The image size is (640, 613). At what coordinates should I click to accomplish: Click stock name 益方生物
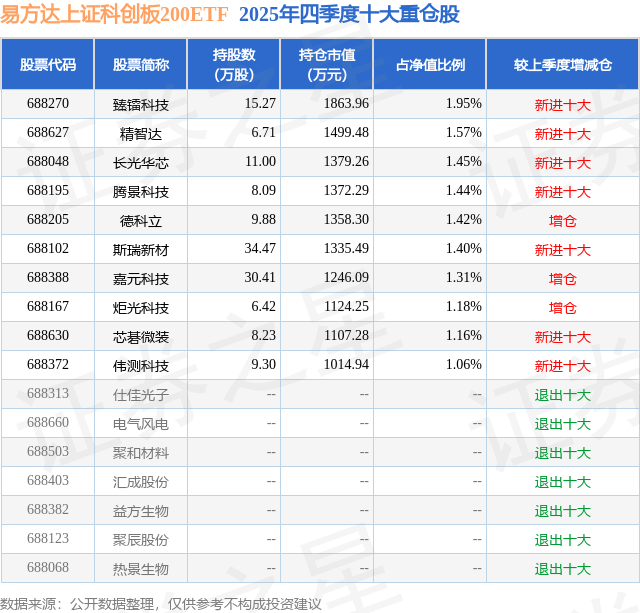pos(141,511)
